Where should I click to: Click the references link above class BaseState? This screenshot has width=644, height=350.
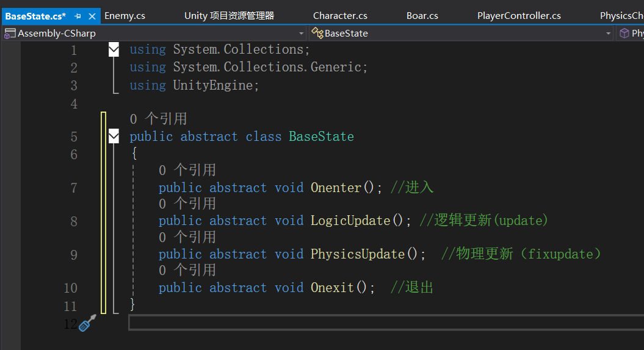pyautogui.click(x=158, y=119)
